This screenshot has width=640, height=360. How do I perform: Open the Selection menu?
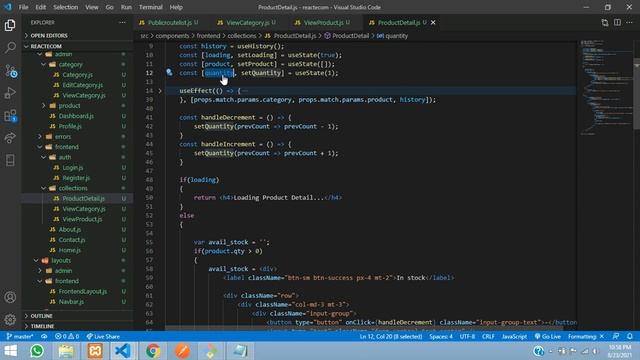tap(65, 7)
